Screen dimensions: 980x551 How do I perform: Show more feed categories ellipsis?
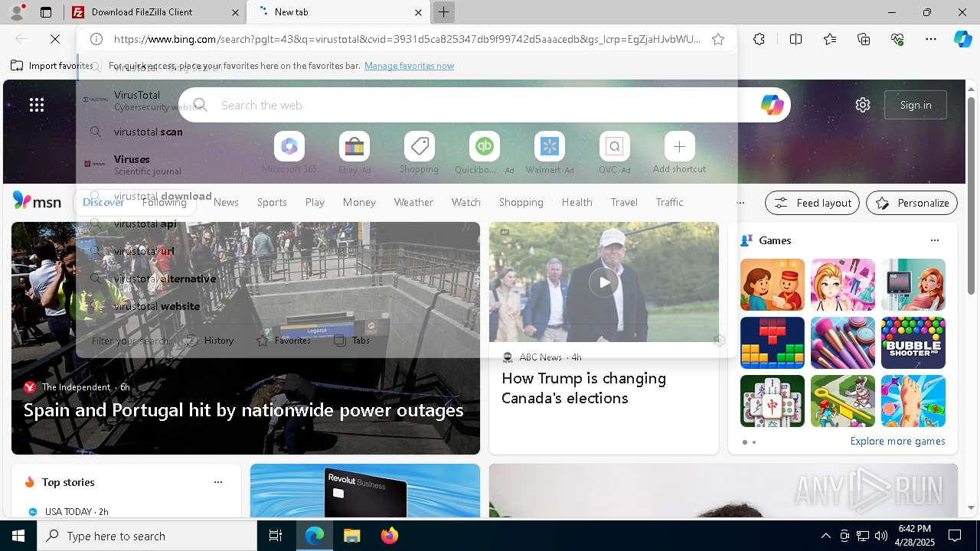pyautogui.click(x=740, y=203)
